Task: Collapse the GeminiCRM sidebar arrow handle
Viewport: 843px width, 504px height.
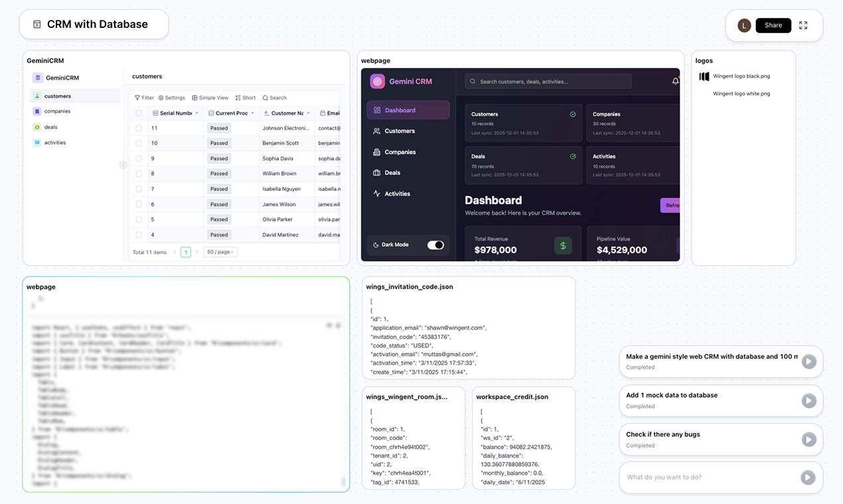Action: tap(123, 165)
